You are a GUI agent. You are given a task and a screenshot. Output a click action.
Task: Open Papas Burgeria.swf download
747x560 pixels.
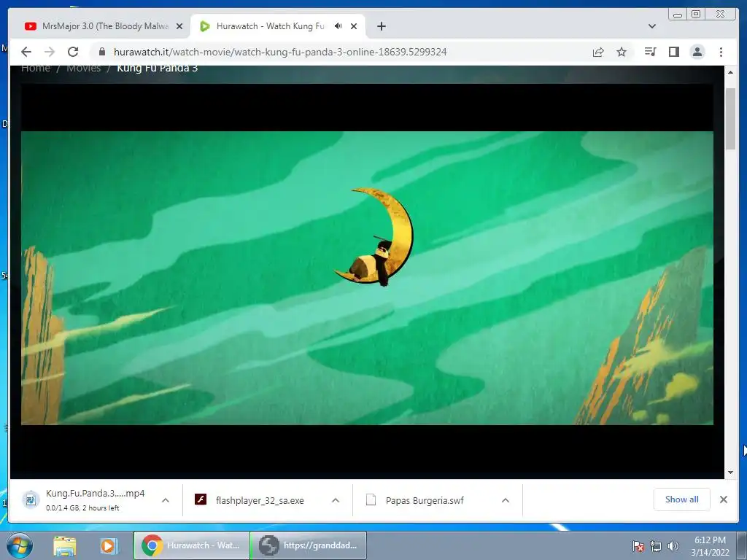pyautogui.click(x=425, y=500)
